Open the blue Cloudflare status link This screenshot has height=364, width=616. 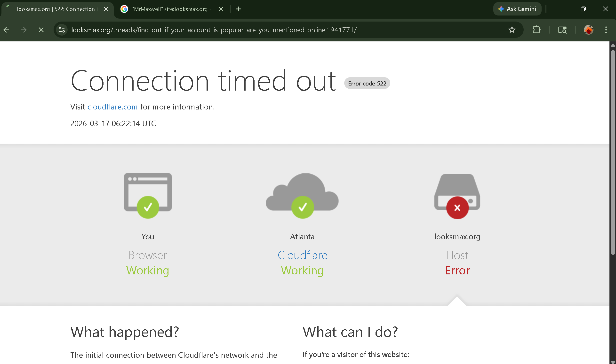click(303, 255)
